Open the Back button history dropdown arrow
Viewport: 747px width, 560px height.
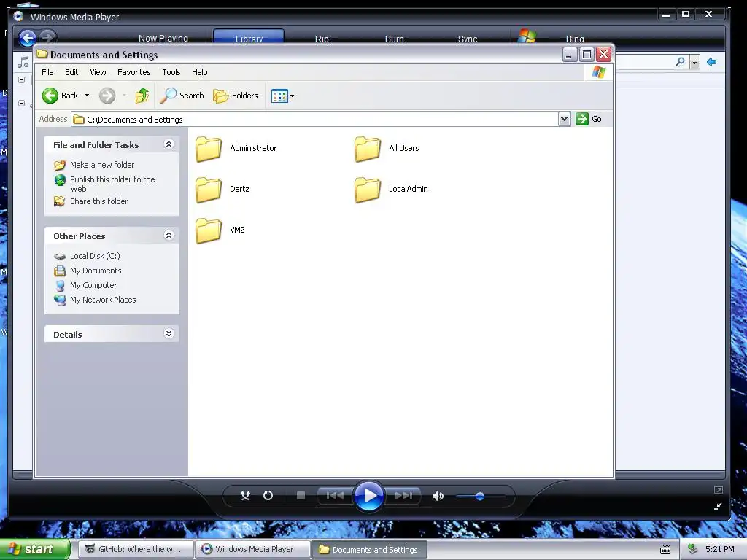(x=88, y=96)
